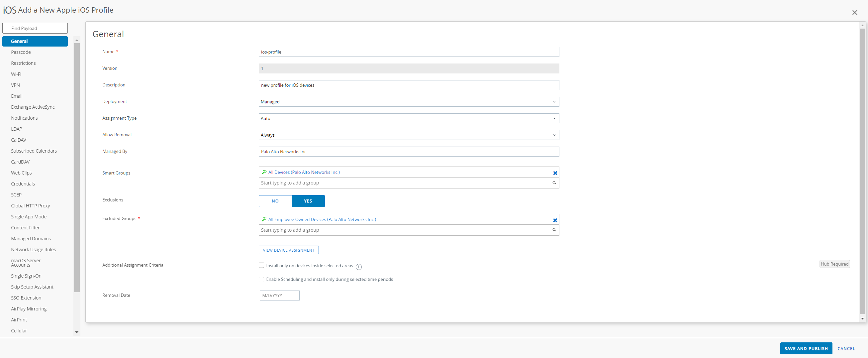
Task: Click the magnifier in the Smart Groups search field
Action: tap(554, 182)
